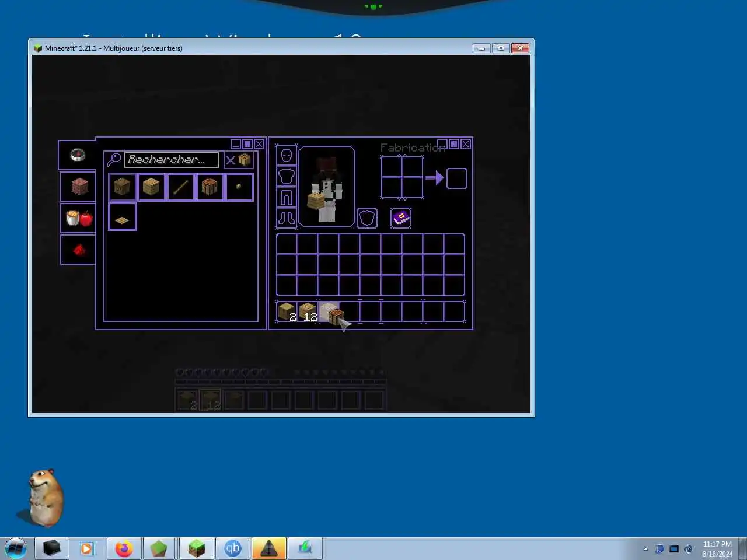Open the Windows Start menu
The image size is (747, 560).
pos(16,549)
